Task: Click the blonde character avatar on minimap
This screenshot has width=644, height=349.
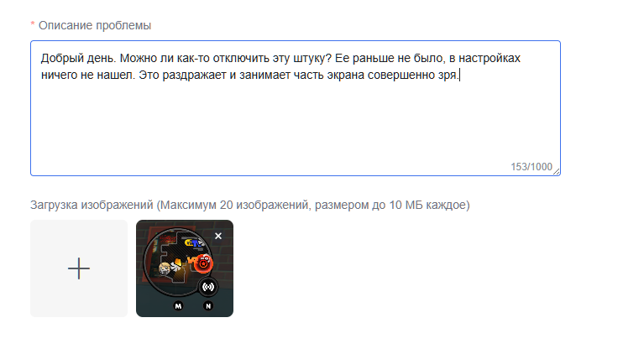Action: click(165, 268)
